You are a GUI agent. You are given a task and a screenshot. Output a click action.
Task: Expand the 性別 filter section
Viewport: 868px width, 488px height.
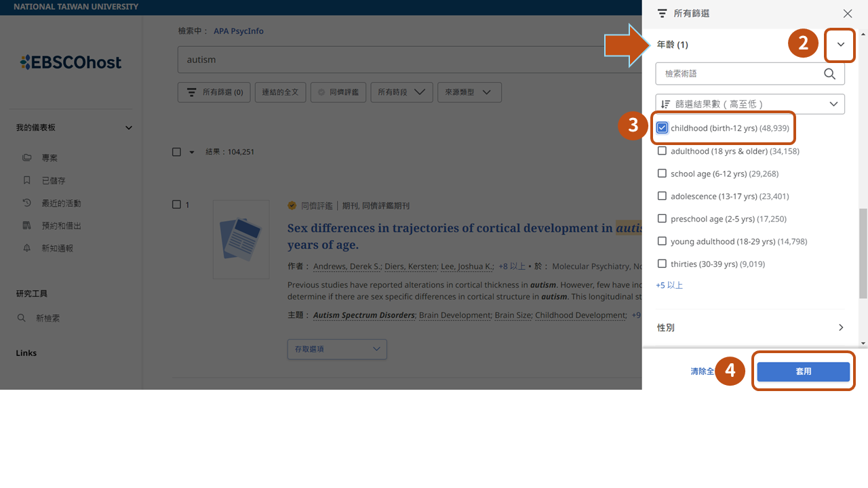(x=841, y=327)
